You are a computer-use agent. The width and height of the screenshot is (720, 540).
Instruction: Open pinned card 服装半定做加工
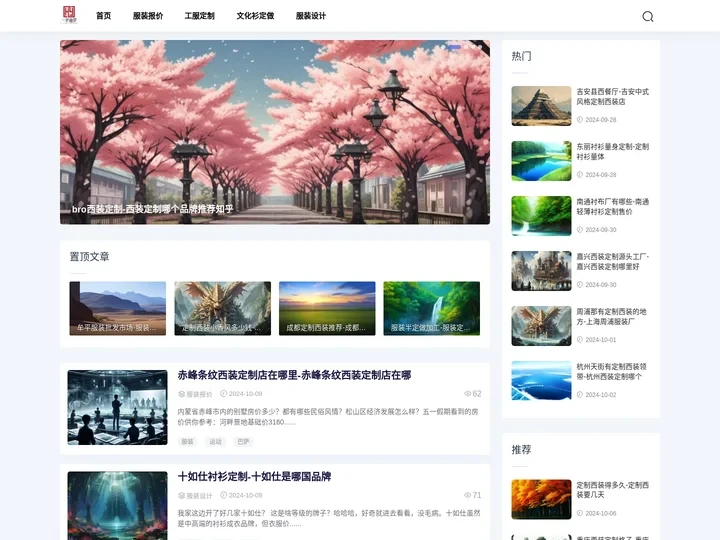point(432,308)
